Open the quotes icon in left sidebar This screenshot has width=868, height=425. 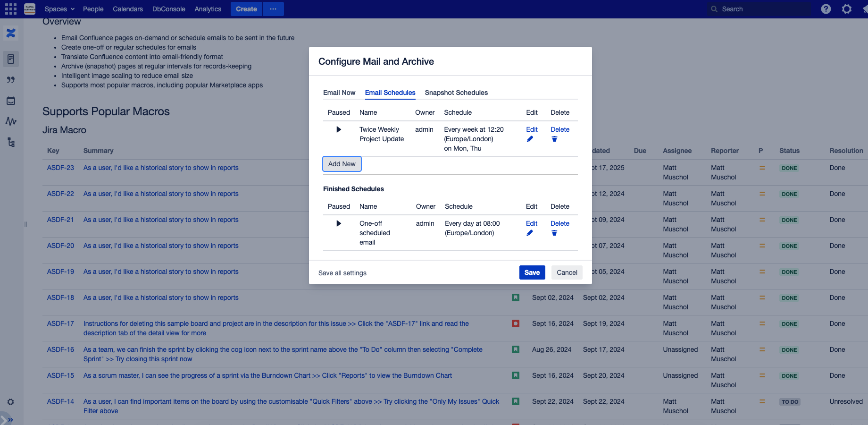click(x=11, y=80)
